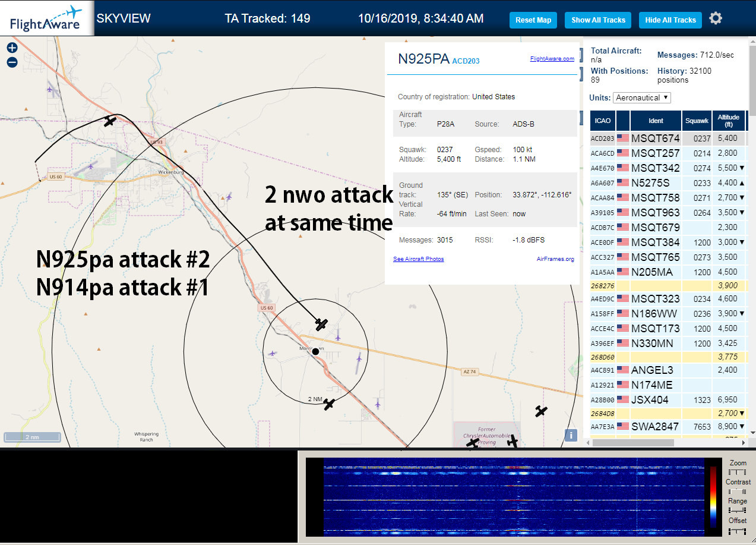The height and width of the screenshot is (545, 756).
Task: Click the waterfall color scale bar
Action: point(713,497)
